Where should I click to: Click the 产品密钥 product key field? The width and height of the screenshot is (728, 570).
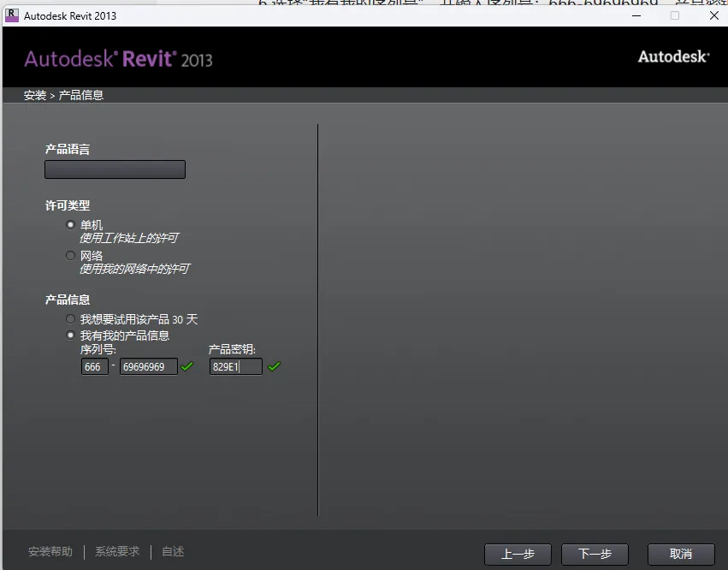pyautogui.click(x=236, y=366)
